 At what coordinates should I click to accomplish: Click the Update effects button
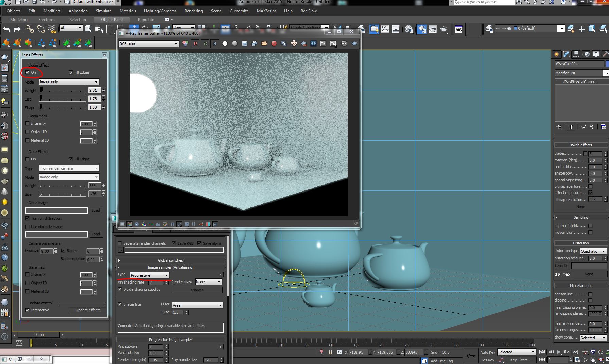coord(88,310)
